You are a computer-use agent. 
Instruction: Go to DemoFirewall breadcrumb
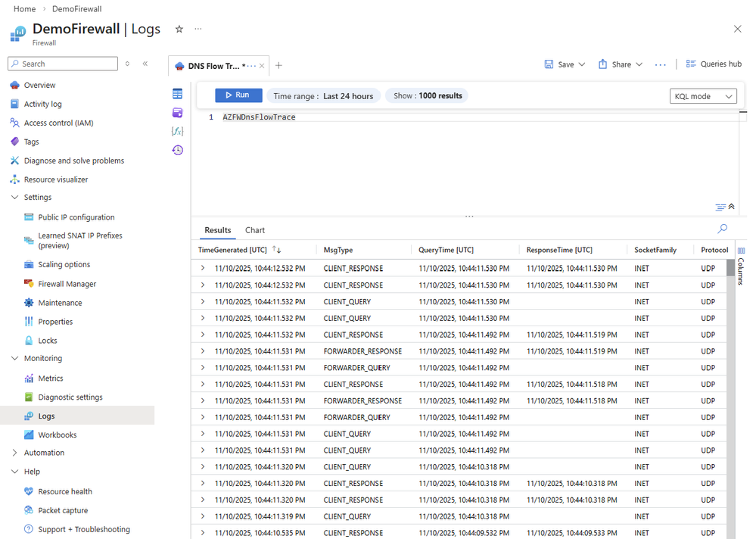pyautogui.click(x=76, y=8)
